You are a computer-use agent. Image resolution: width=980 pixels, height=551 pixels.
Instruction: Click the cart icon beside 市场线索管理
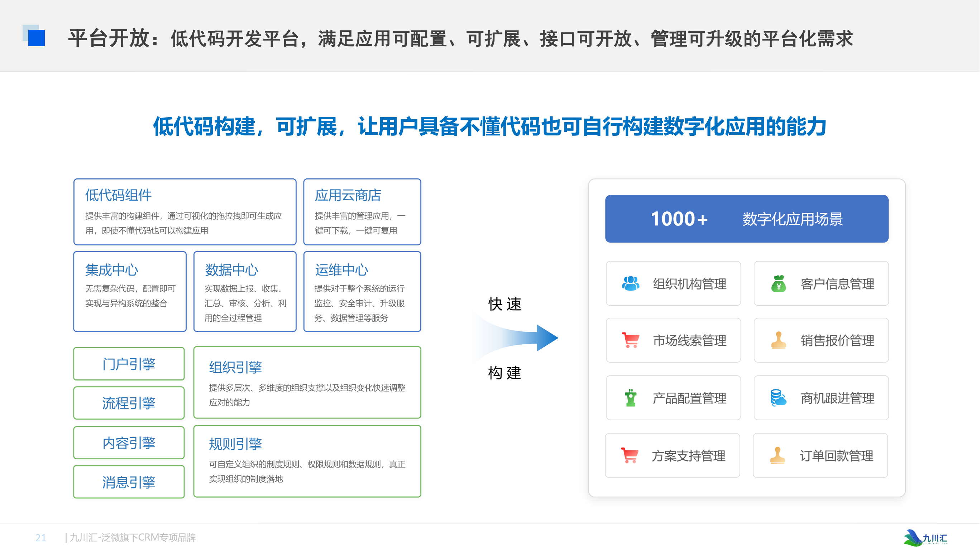click(x=630, y=340)
